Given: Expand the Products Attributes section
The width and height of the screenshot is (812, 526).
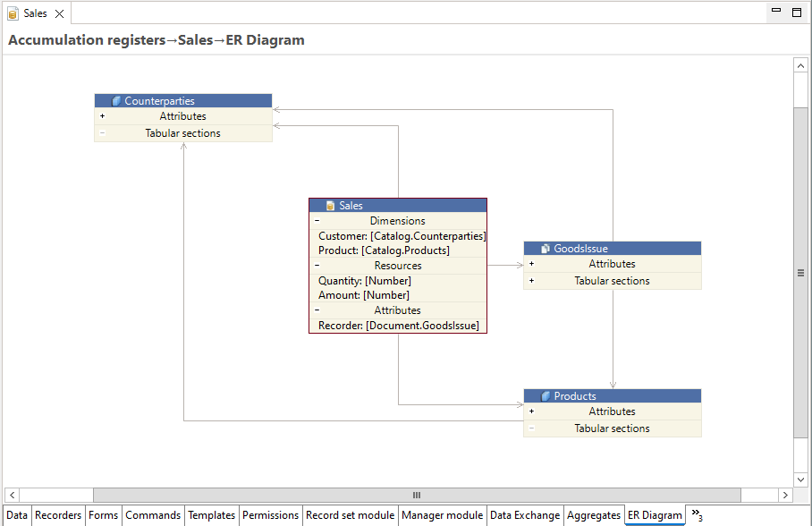Looking at the screenshot, I should pyautogui.click(x=531, y=411).
